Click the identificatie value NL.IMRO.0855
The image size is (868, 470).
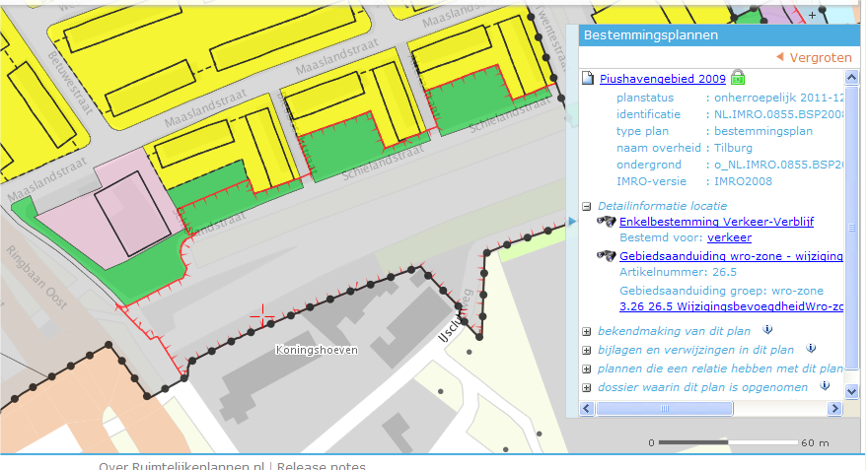779,114
